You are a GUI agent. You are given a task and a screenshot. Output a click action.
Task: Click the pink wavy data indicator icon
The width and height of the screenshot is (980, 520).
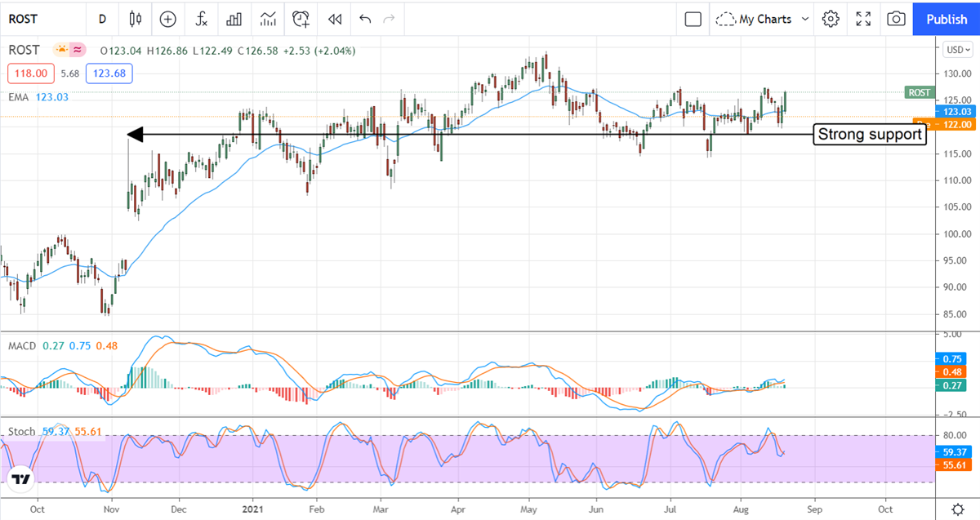pyautogui.click(x=78, y=50)
